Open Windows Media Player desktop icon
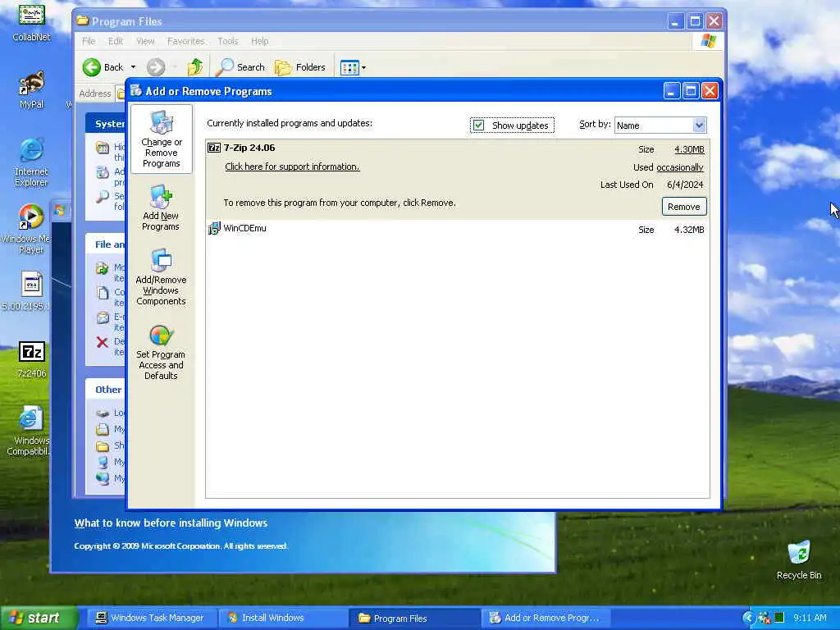 (x=30, y=230)
